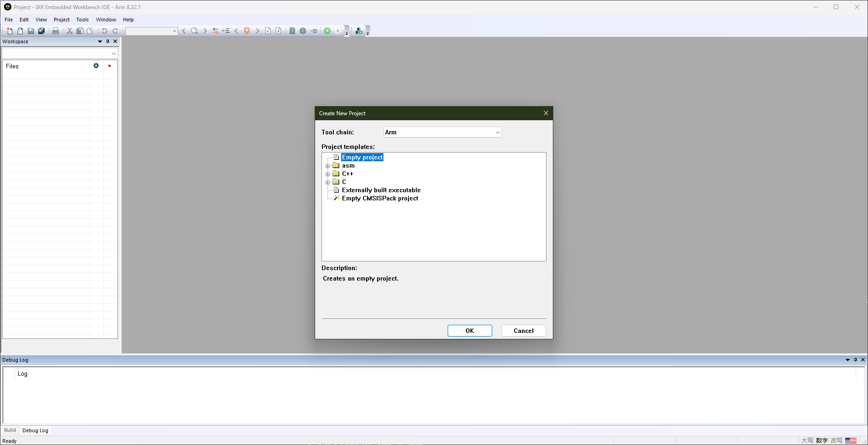The height and width of the screenshot is (445, 868).
Task: Click the Toggle Breakpoint toolbar icon
Action: click(314, 31)
